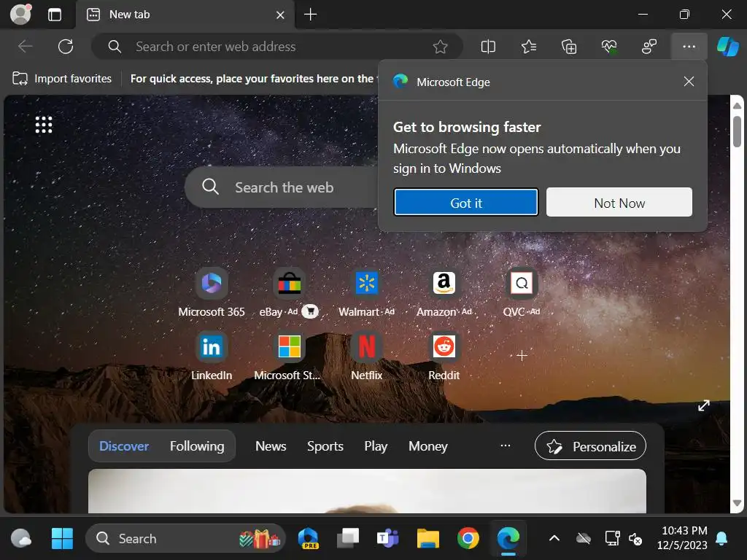Open File Explorer from taskbar
747x560 pixels.
(x=427, y=539)
